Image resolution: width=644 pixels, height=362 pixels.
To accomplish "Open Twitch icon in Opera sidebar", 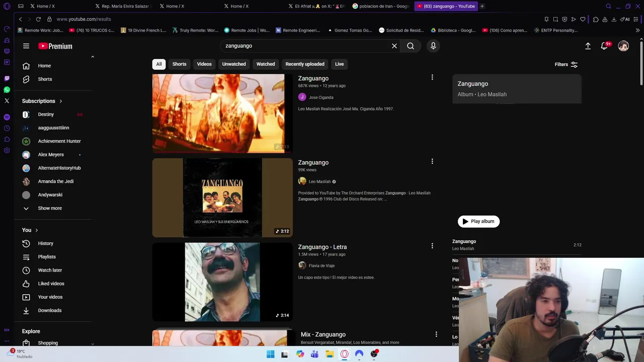I will (7, 78).
